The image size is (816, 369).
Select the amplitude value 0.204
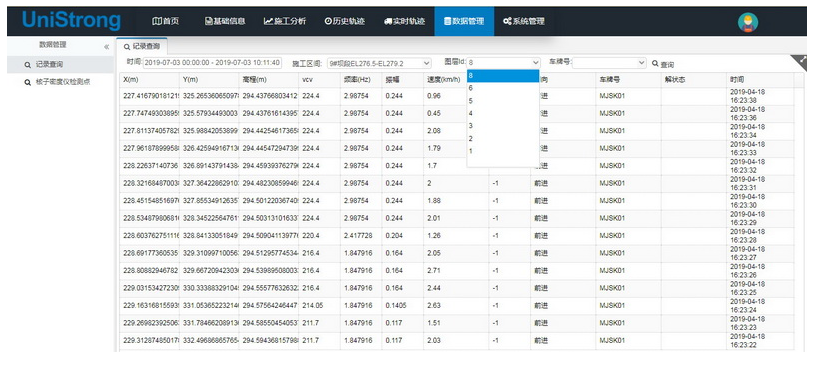coord(394,235)
